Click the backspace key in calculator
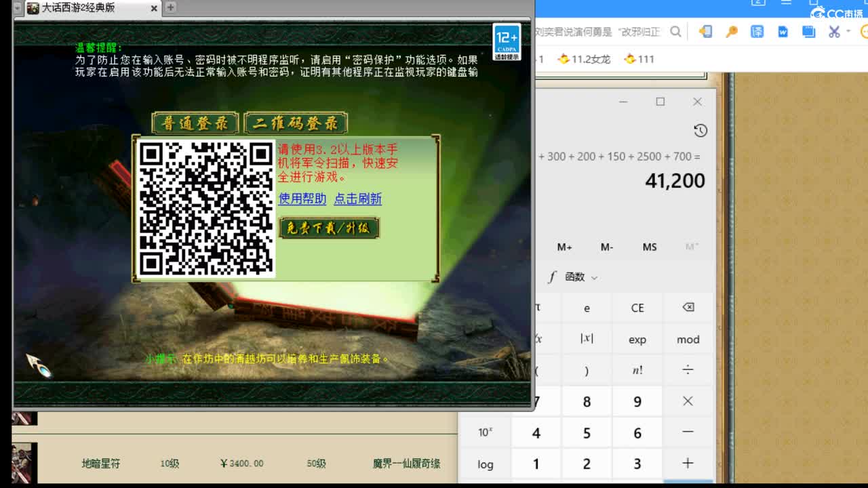This screenshot has height=488, width=868. [x=688, y=308]
